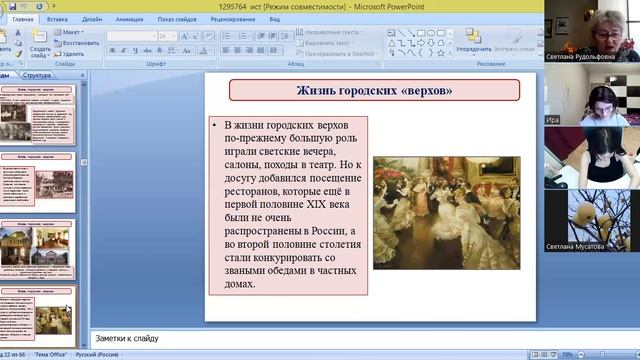Open the Упорядочить arrange menu
Screen dimensions: 640x360
[473, 41]
